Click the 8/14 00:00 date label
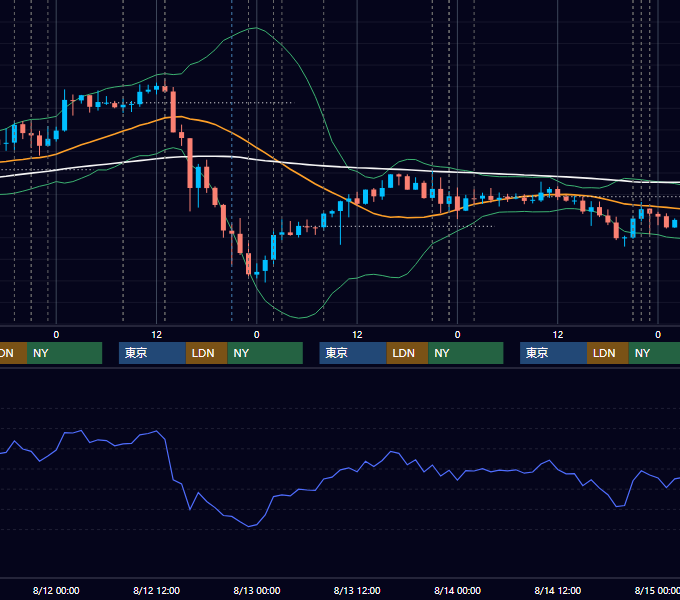This screenshot has height=600, width=680. (x=458, y=590)
